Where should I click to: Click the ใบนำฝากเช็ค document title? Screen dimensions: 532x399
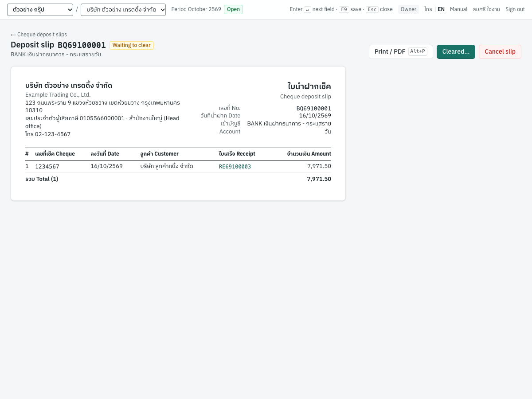[x=309, y=86]
